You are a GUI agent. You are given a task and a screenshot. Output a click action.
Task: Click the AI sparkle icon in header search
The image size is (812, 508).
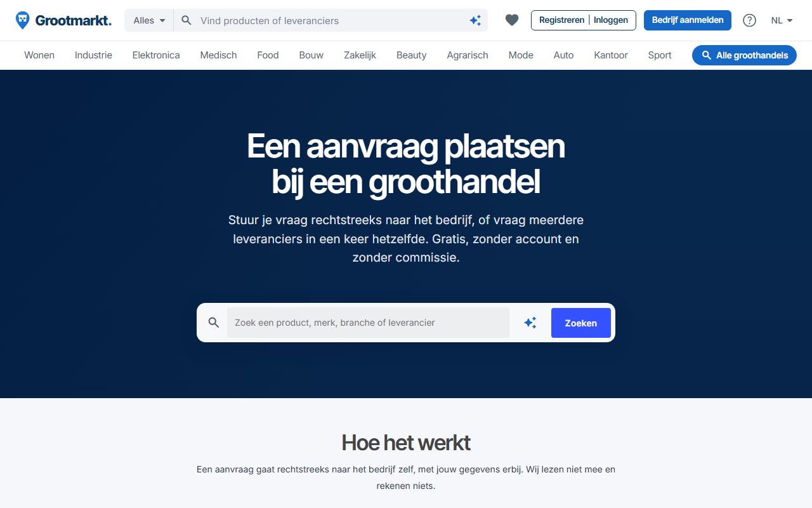tap(475, 20)
